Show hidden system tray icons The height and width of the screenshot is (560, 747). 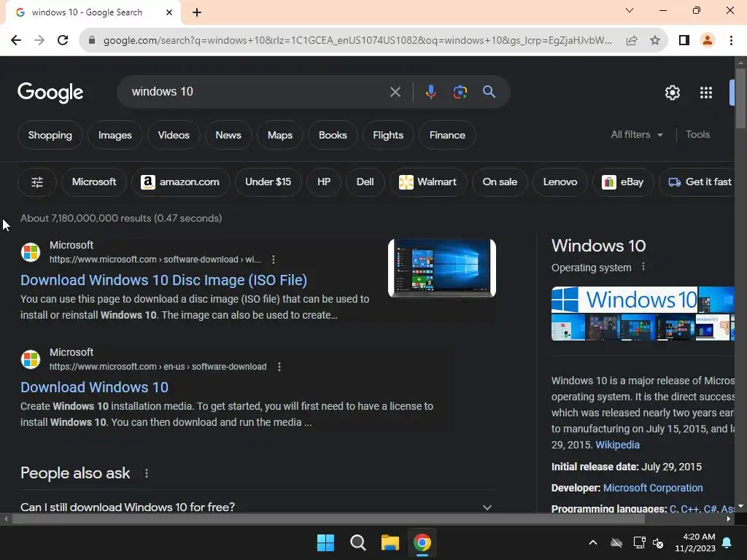pos(593,542)
